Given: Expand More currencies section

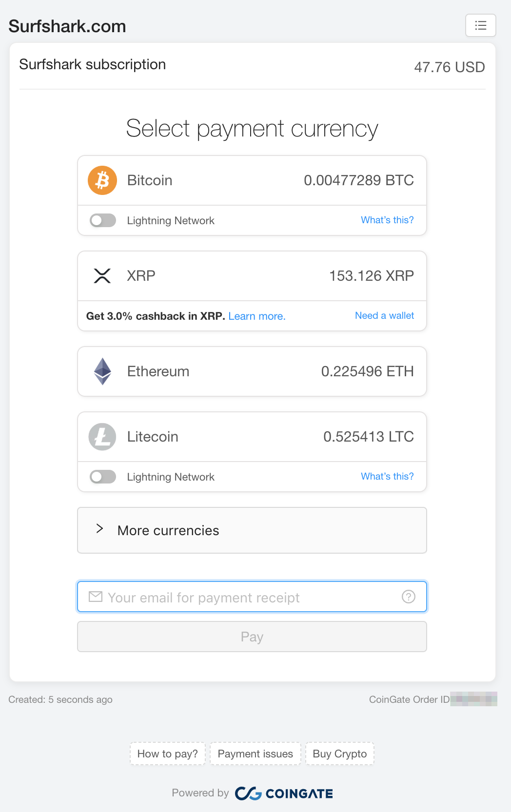Looking at the screenshot, I should [252, 530].
